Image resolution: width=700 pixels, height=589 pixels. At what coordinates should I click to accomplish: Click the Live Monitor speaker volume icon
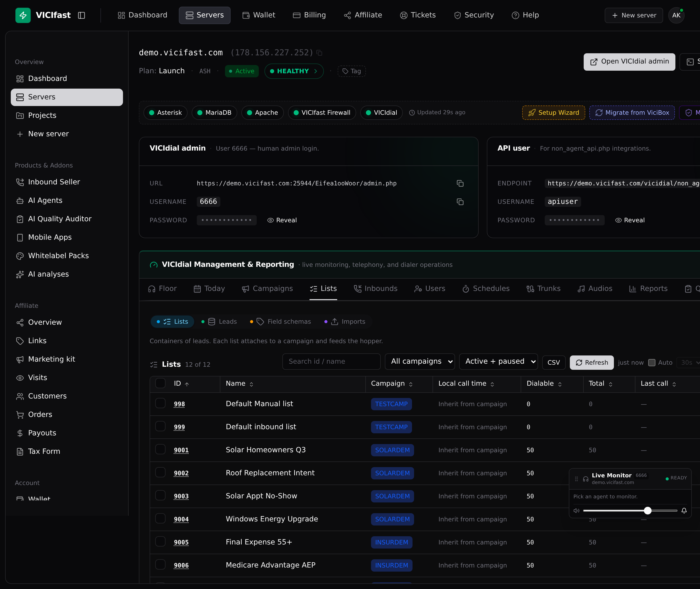point(576,511)
